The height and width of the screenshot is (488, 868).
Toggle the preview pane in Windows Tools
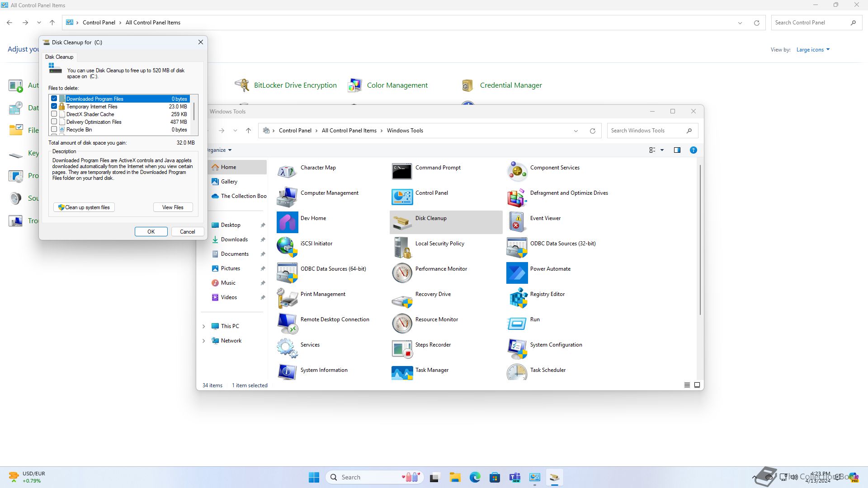677,150
